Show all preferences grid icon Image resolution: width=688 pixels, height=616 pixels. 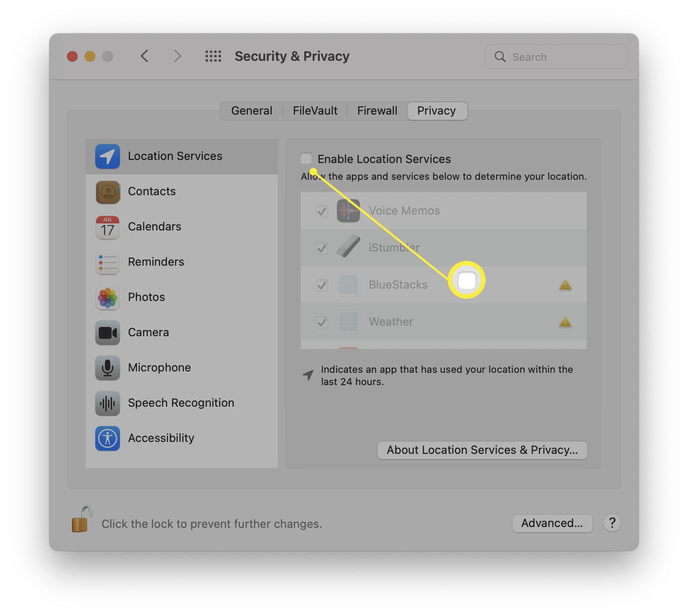click(213, 56)
